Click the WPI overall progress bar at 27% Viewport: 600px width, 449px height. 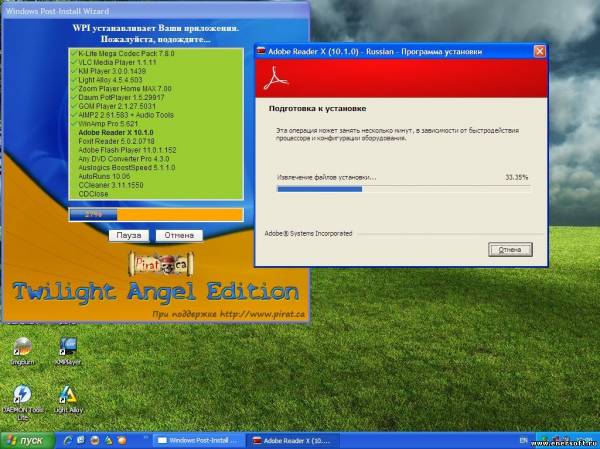(x=156, y=215)
